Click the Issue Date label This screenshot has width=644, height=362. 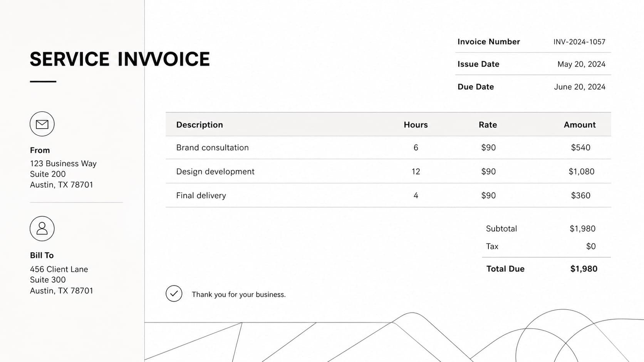(x=478, y=64)
